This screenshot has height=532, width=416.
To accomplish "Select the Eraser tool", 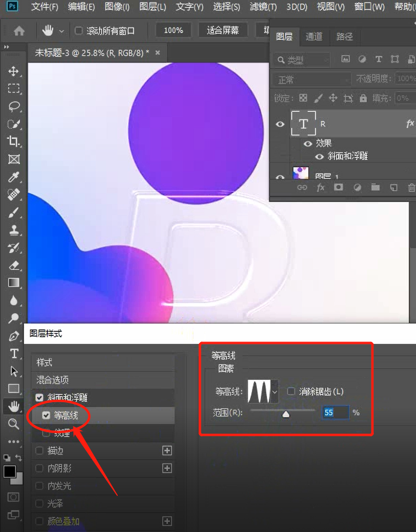I will click(14, 265).
